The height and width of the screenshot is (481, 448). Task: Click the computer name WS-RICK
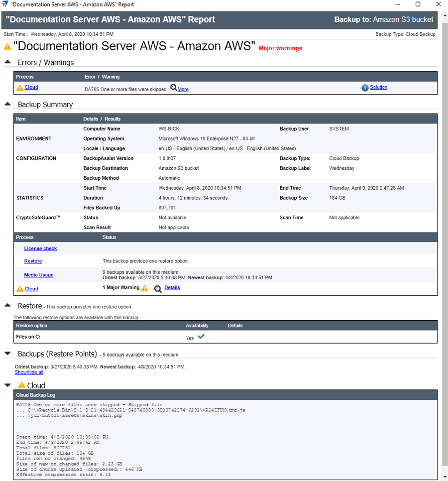click(x=169, y=129)
